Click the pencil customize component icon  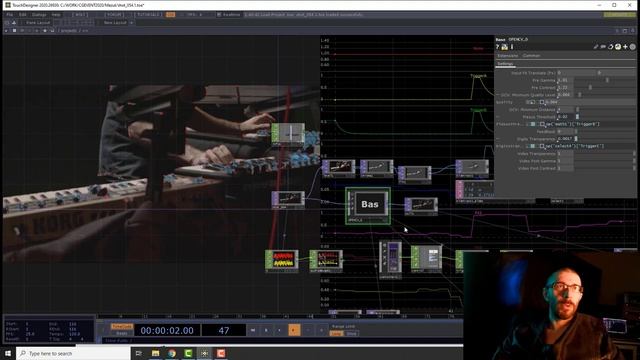596,47
